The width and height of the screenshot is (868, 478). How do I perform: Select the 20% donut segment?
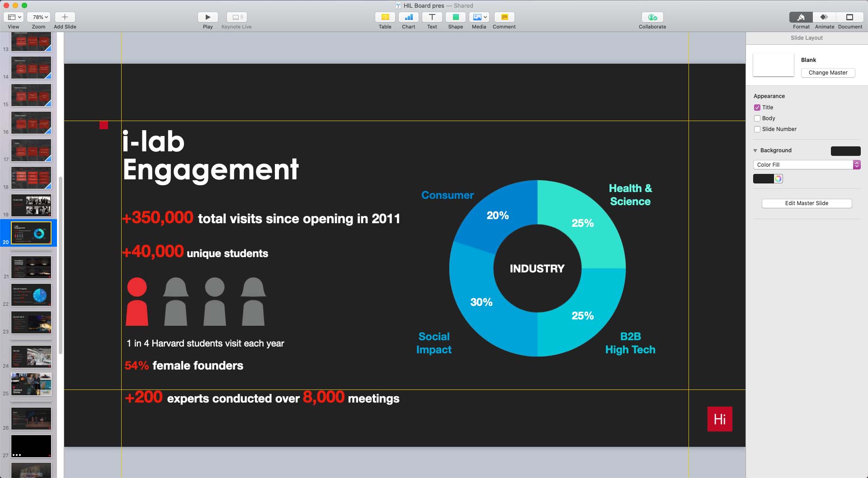(x=497, y=216)
